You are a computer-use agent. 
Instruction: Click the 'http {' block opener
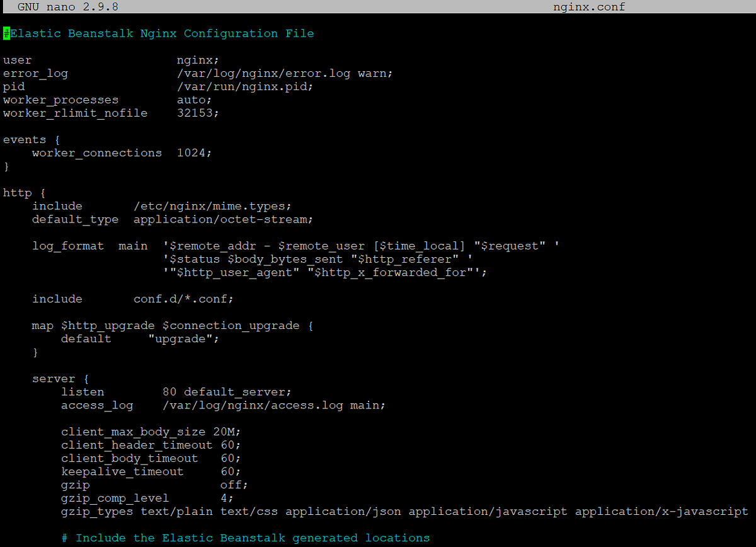pos(24,193)
